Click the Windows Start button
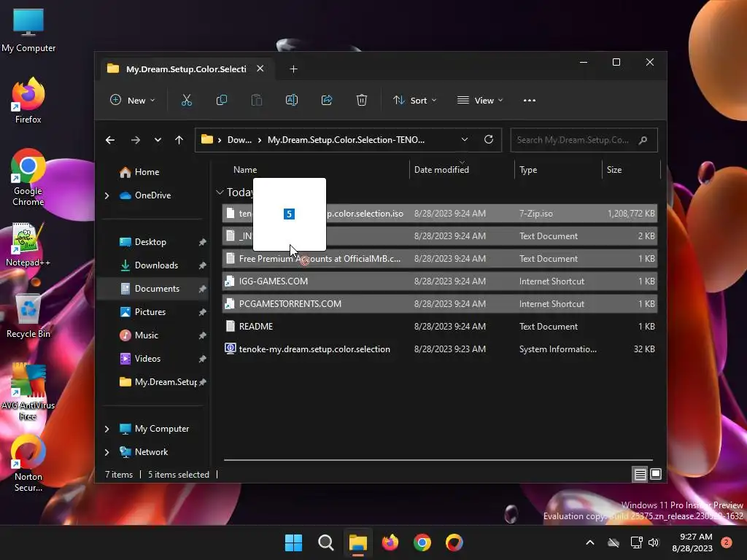The width and height of the screenshot is (747, 560). coord(293,542)
